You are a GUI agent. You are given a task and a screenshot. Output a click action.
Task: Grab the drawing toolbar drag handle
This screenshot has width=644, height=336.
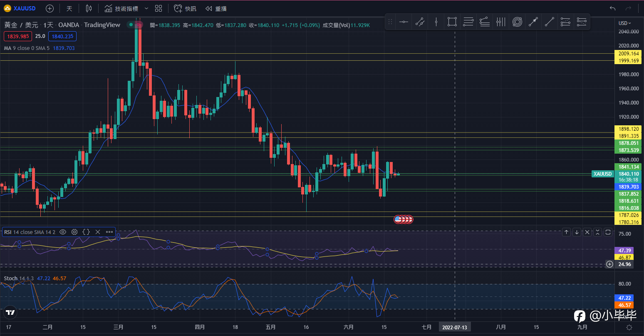coord(390,22)
